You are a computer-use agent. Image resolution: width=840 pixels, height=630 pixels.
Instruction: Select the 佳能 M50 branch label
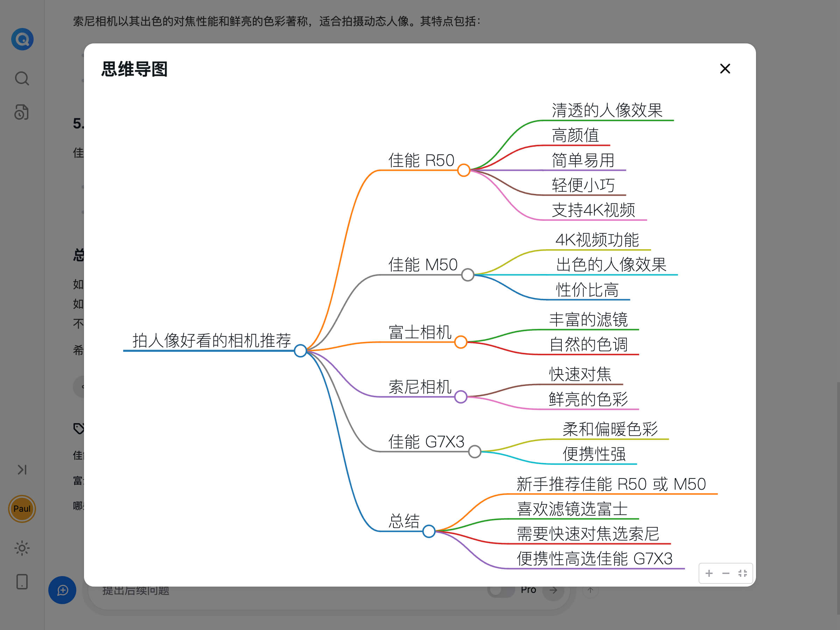pyautogui.click(x=423, y=265)
